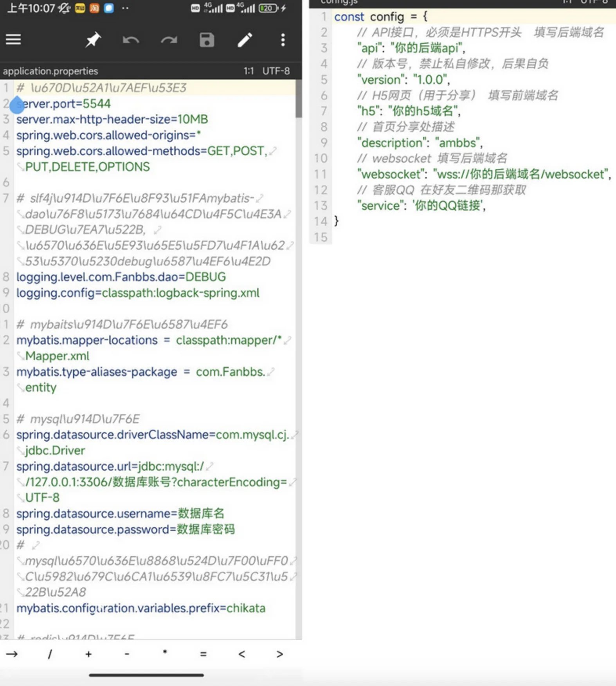Undo the last edit
This screenshot has height=686, width=616.
click(x=131, y=40)
